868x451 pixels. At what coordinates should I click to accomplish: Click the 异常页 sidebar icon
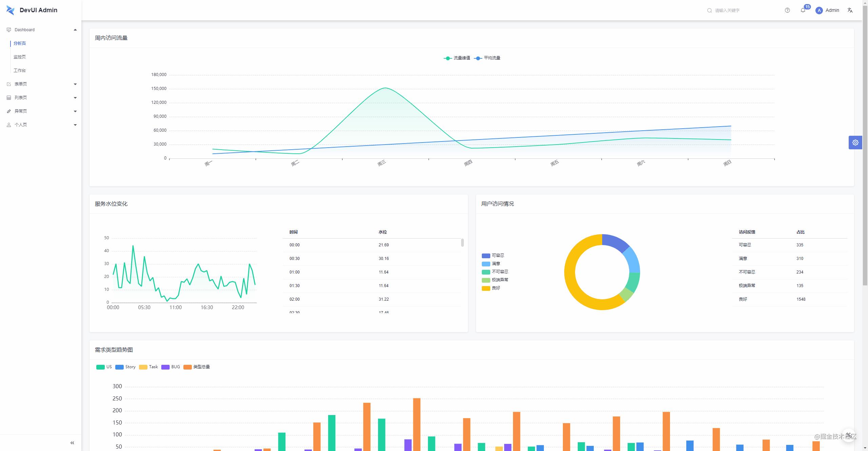coord(9,111)
